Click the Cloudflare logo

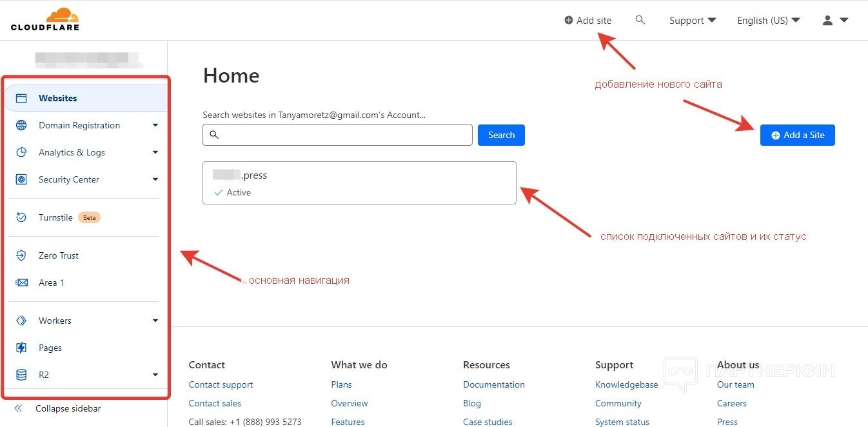[x=44, y=19]
